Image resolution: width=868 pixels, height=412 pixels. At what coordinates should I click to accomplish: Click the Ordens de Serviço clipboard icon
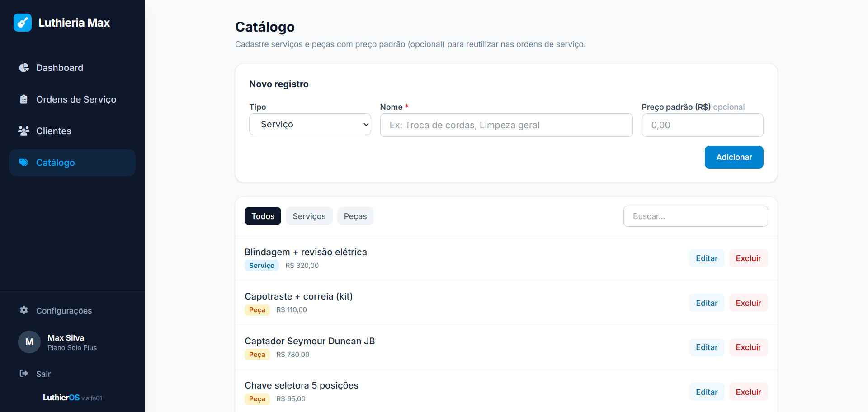(x=24, y=99)
